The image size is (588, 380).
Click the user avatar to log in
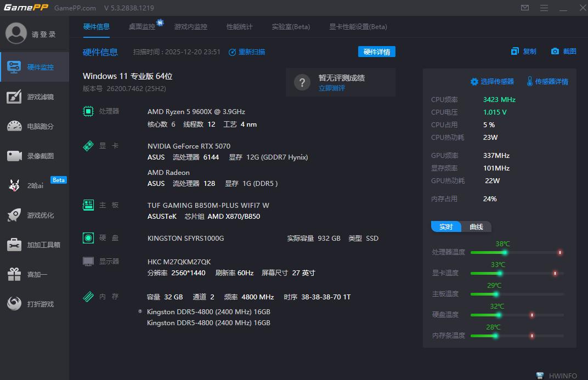(x=16, y=33)
